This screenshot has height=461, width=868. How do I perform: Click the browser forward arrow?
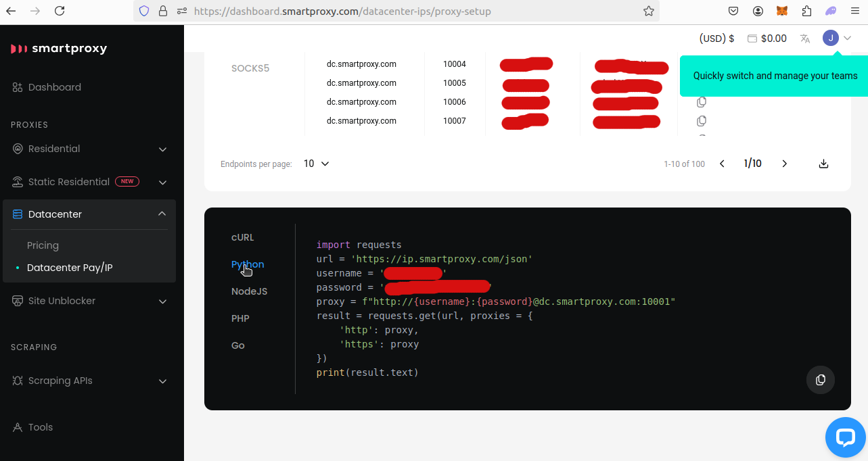click(35, 11)
